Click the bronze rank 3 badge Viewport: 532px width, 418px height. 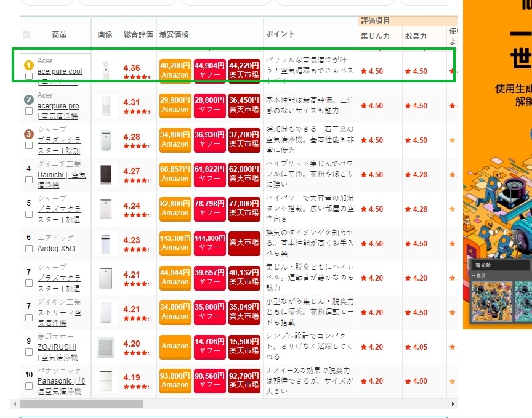[29, 134]
